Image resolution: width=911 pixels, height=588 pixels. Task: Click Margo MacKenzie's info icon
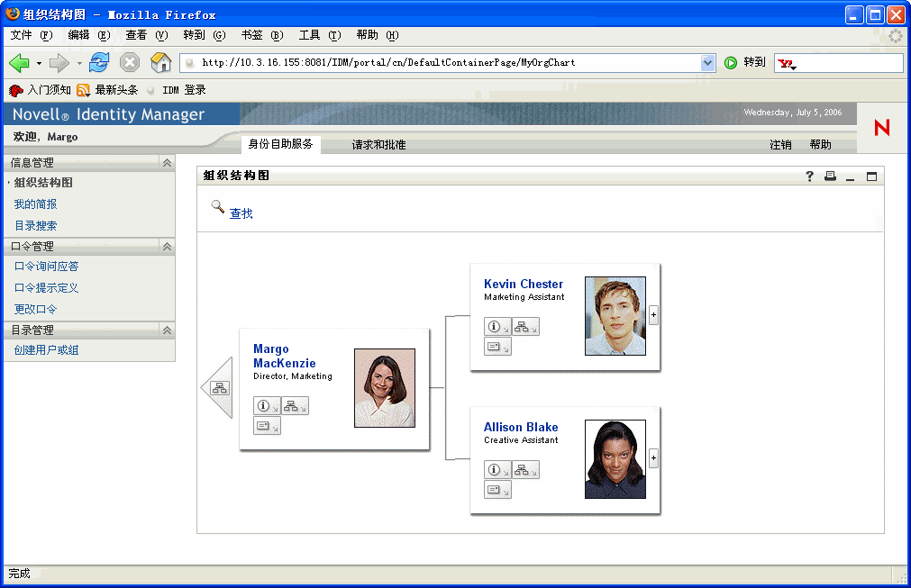pos(267,406)
